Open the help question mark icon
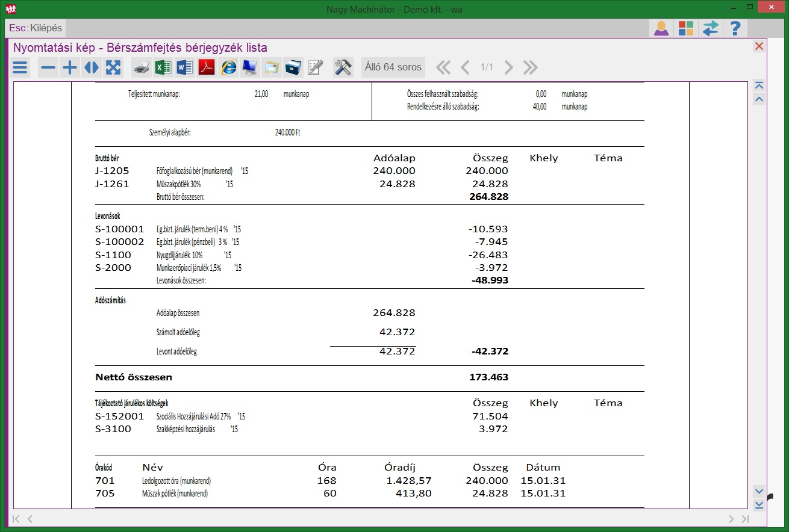This screenshot has width=789, height=532. pos(735,28)
